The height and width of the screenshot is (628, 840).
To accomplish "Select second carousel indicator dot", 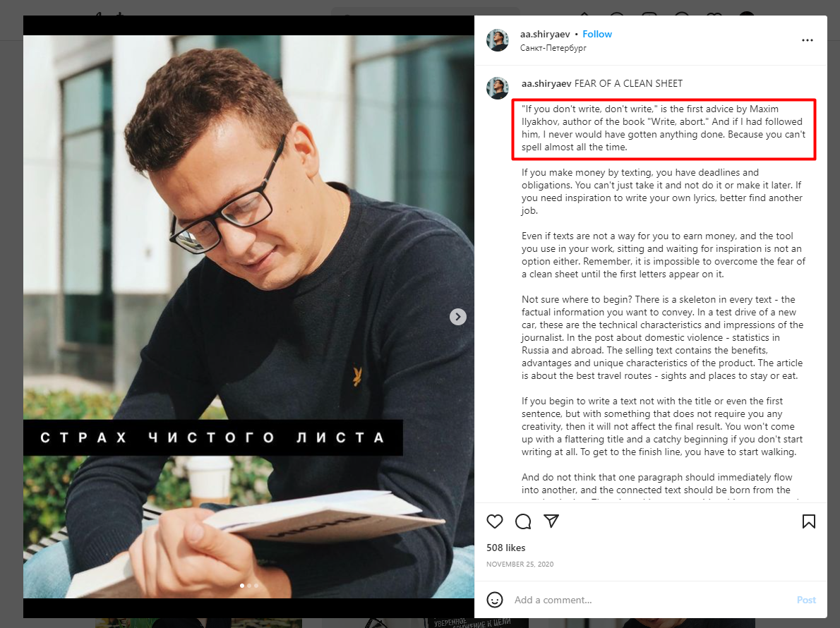I will [x=249, y=586].
